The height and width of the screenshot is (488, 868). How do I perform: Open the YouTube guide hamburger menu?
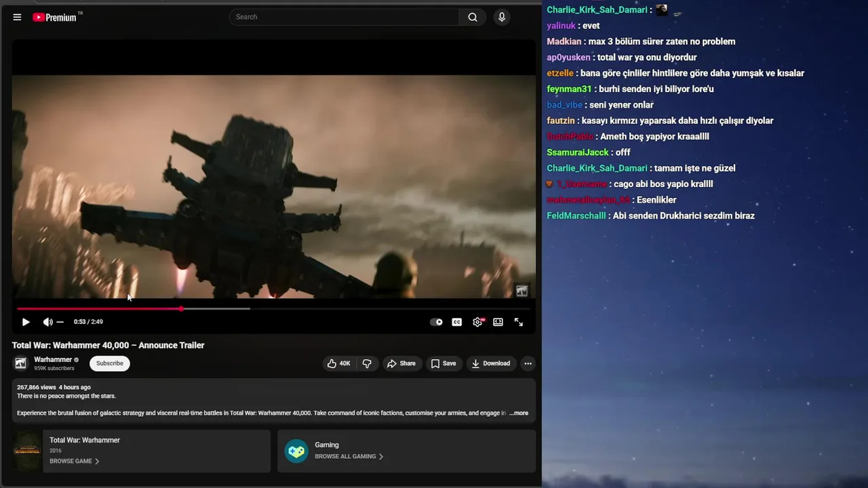17,18
